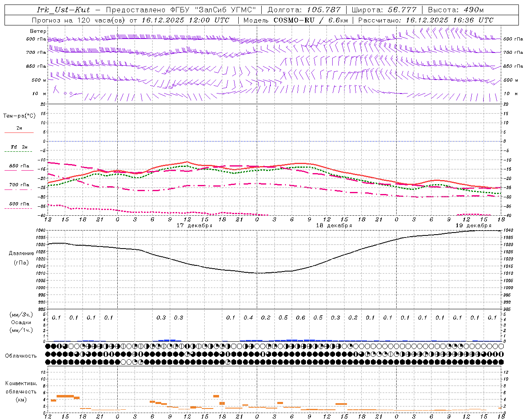This screenshot has width=525, height=420.
Task: Click the Модель COSMO-RU / 6.6км label
Action: [x=296, y=20]
